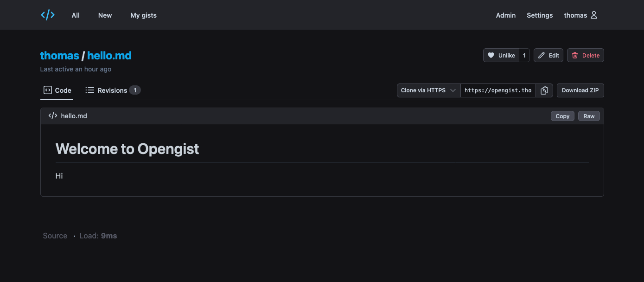The image size is (644, 282).
Task: Click the Copy file content button
Action: point(562,116)
